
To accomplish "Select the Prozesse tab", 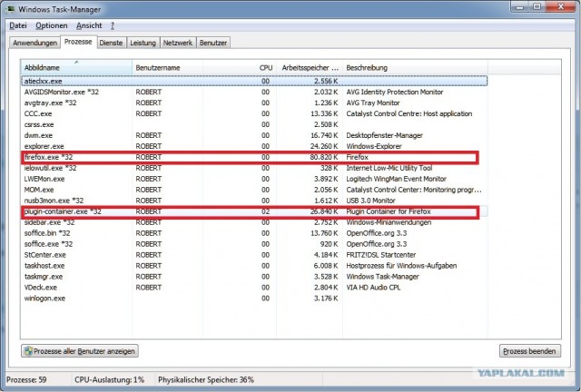I will pyautogui.click(x=78, y=42).
